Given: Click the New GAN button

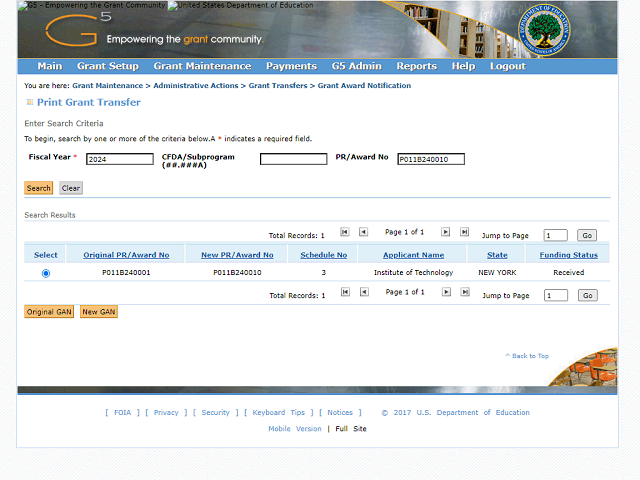Looking at the screenshot, I should point(99,312).
